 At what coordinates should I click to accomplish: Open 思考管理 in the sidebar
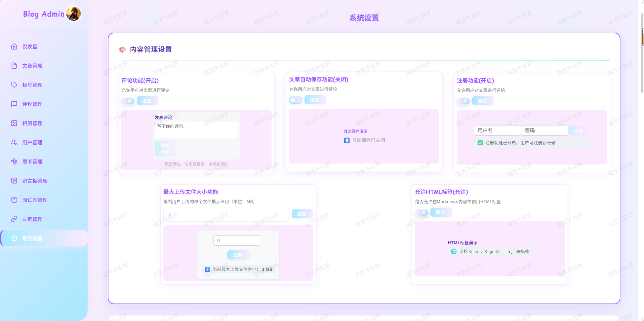point(32,162)
